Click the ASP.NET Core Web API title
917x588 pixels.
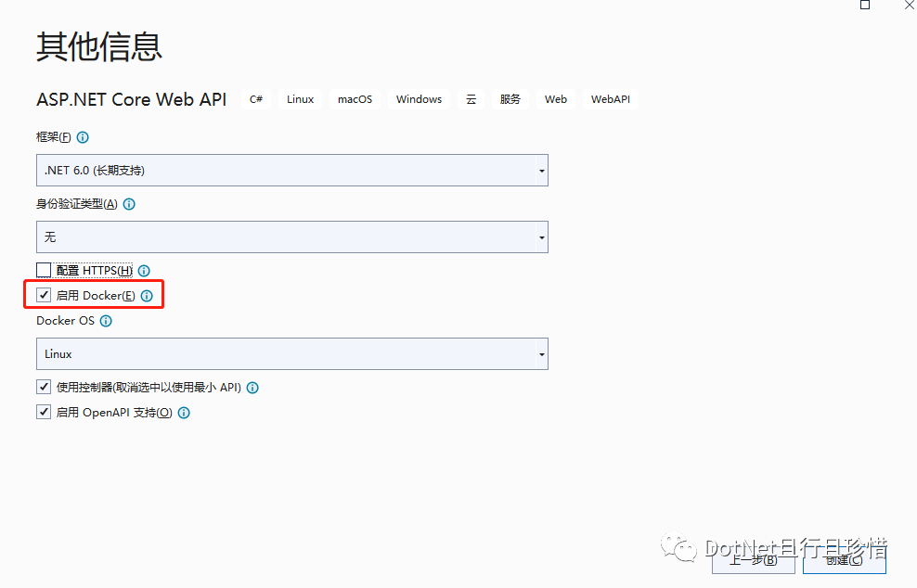tap(132, 99)
